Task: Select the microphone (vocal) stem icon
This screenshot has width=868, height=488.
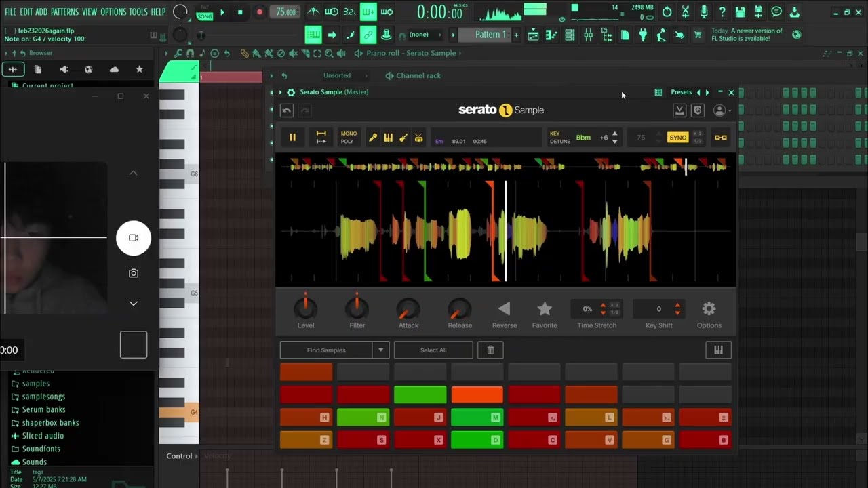Action: (x=373, y=138)
